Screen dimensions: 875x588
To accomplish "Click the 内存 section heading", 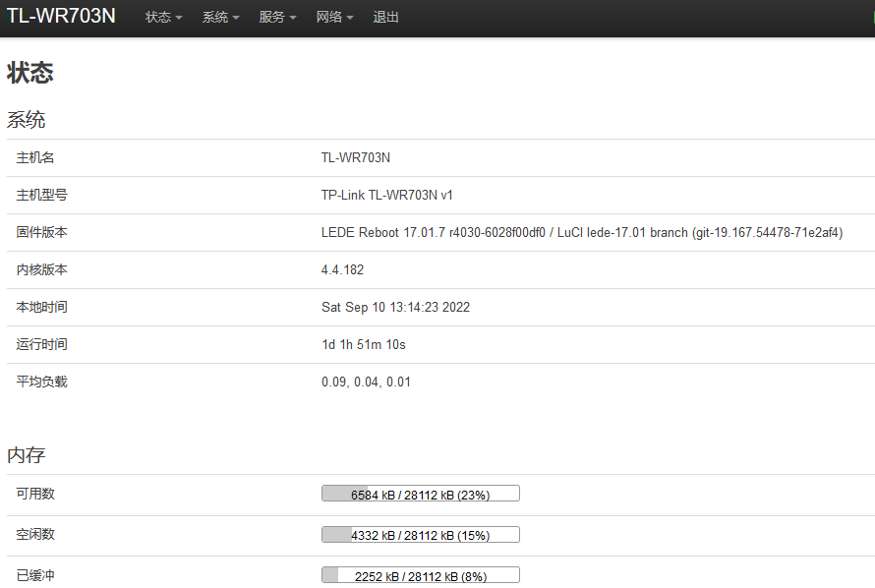I will click(x=27, y=455).
